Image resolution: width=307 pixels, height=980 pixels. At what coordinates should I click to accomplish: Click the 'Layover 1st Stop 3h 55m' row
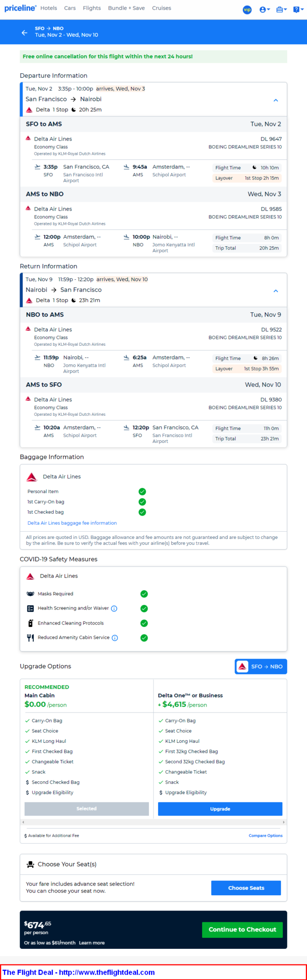pos(247,369)
